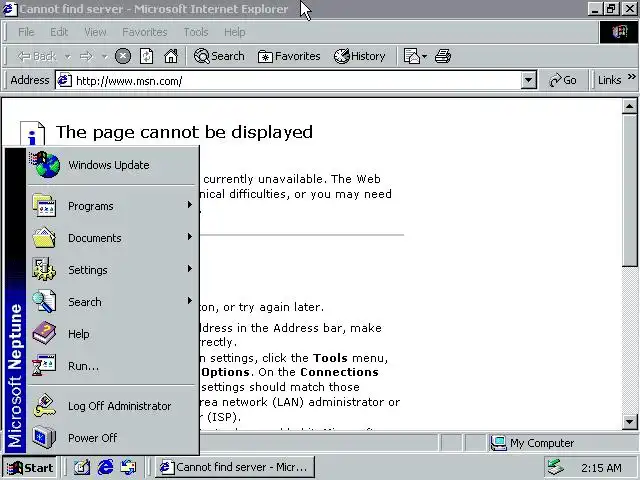Expand the Programs submenu arrow
The width and height of the screenshot is (640, 480).
[x=189, y=204]
